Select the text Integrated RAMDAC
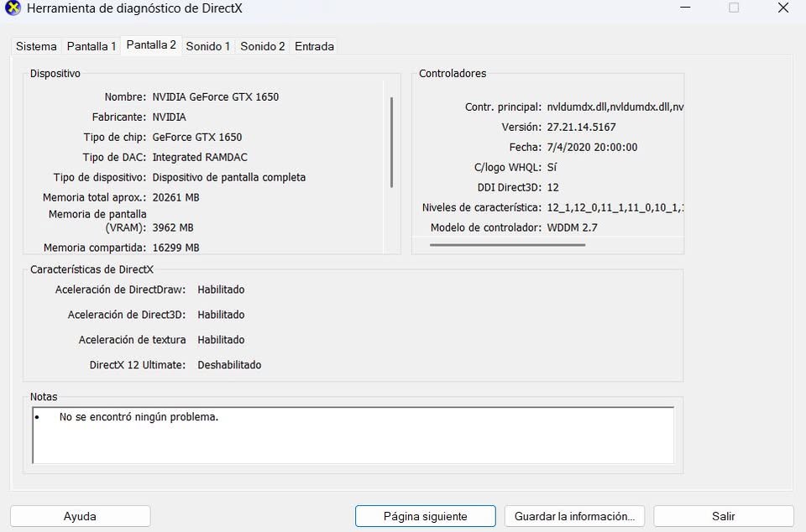Viewport: 806px width, 532px height. (x=200, y=157)
